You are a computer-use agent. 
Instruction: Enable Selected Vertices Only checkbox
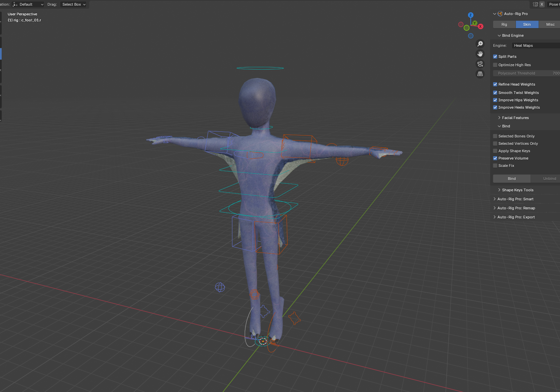click(x=495, y=143)
